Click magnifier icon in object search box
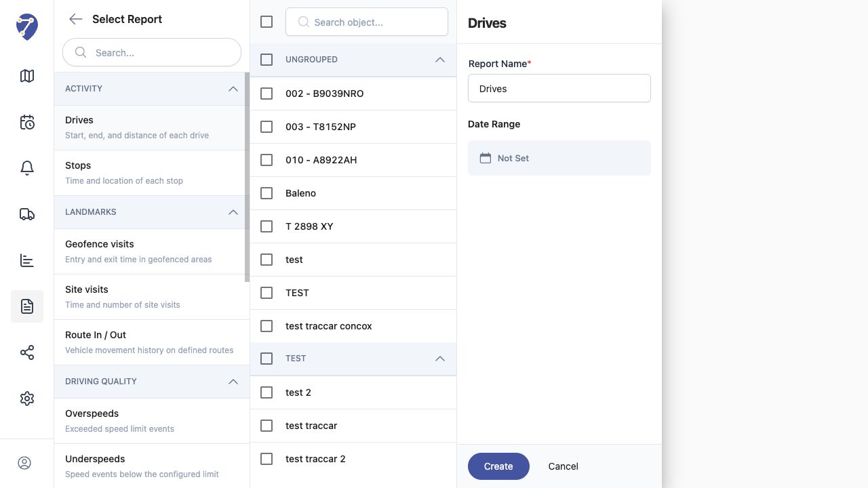868x488 pixels. tap(304, 22)
